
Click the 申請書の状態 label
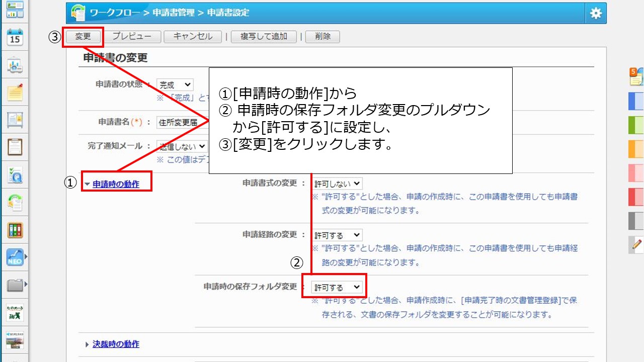click(120, 84)
